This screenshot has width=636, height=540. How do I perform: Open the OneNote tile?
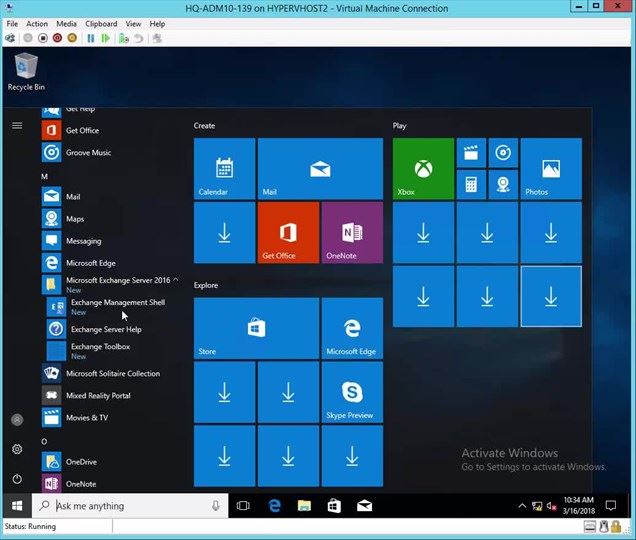[351, 232]
